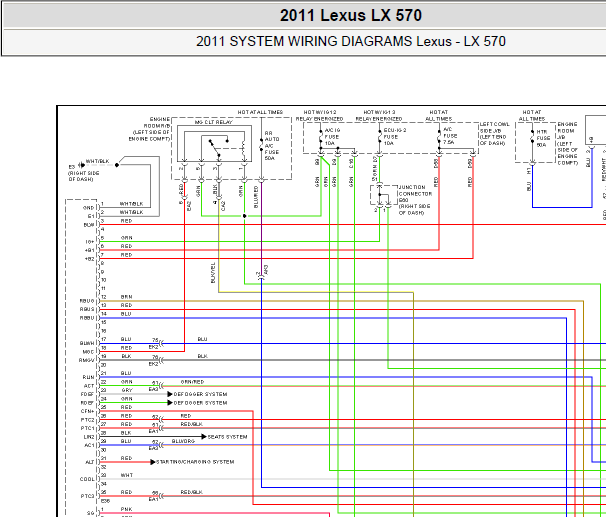Viewport: 606px width, 517px height.
Task: Click the RMGV pin label
Action: point(87,360)
